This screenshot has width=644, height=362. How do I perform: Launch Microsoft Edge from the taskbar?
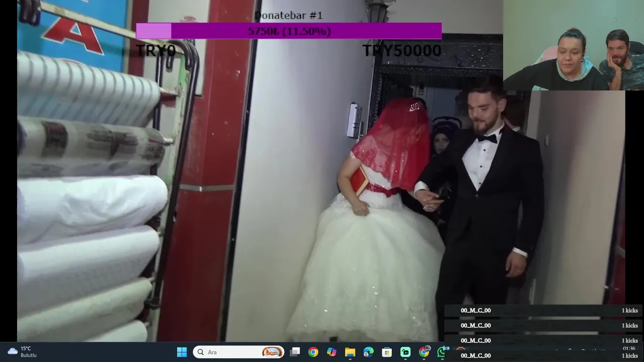[x=368, y=352]
